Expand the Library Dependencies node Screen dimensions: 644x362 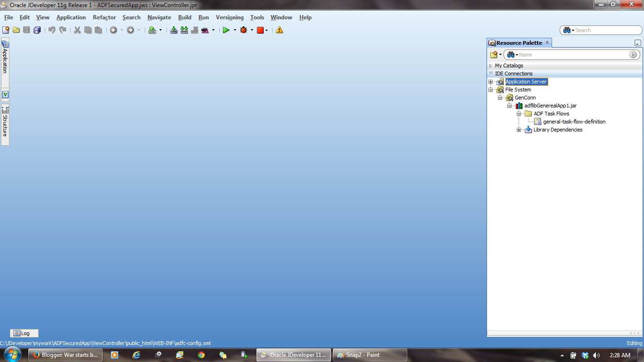point(519,130)
